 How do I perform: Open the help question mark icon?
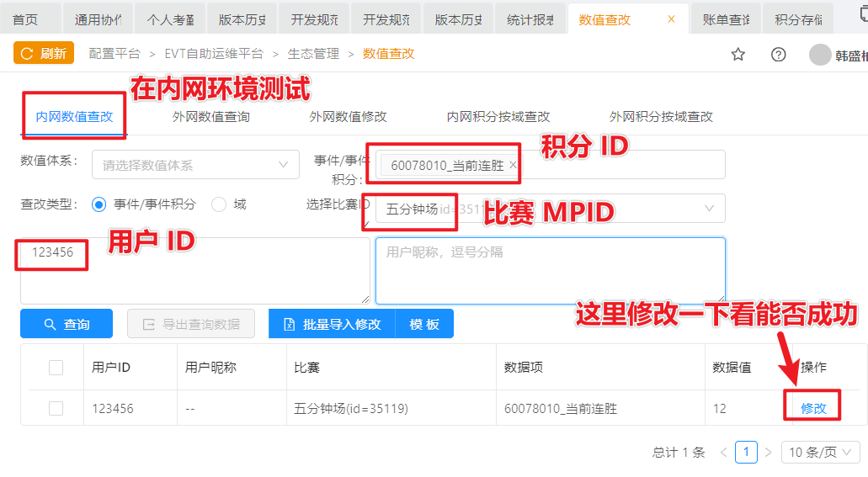point(779,54)
